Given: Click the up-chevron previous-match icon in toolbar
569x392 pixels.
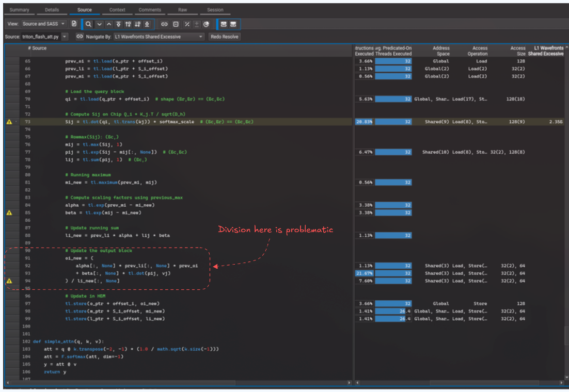Looking at the screenshot, I should point(108,24).
